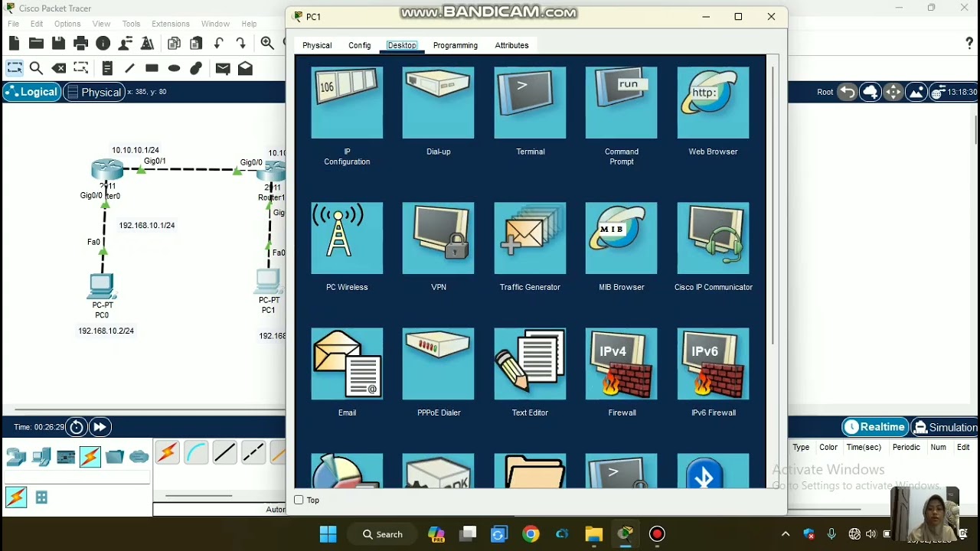Select the Inspect magnifier tool
Image resolution: width=980 pixels, height=551 pixels.
point(36,68)
